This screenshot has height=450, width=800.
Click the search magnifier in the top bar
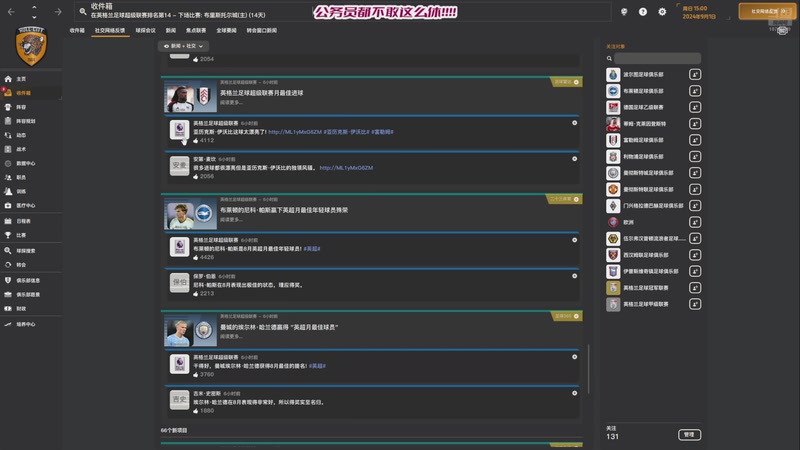click(83, 11)
